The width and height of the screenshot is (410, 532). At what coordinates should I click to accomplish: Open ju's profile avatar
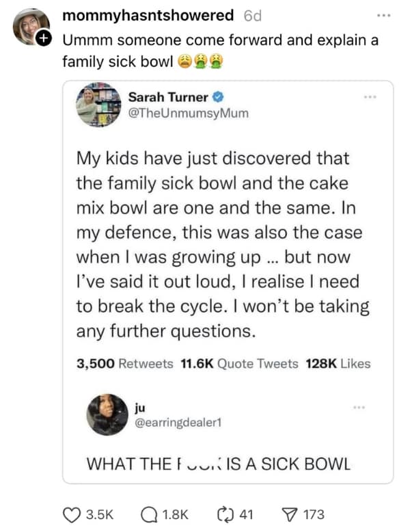(108, 414)
